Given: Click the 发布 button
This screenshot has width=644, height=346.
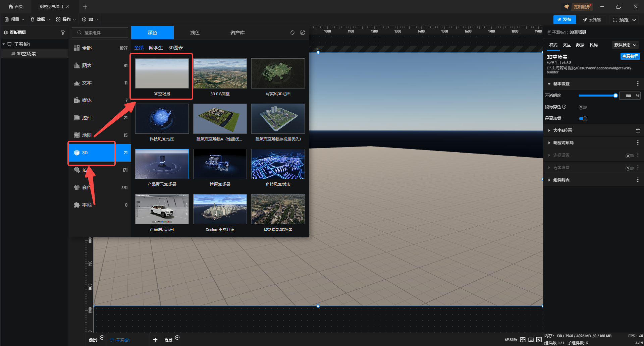Looking at the screenshot, I should 565,19.
